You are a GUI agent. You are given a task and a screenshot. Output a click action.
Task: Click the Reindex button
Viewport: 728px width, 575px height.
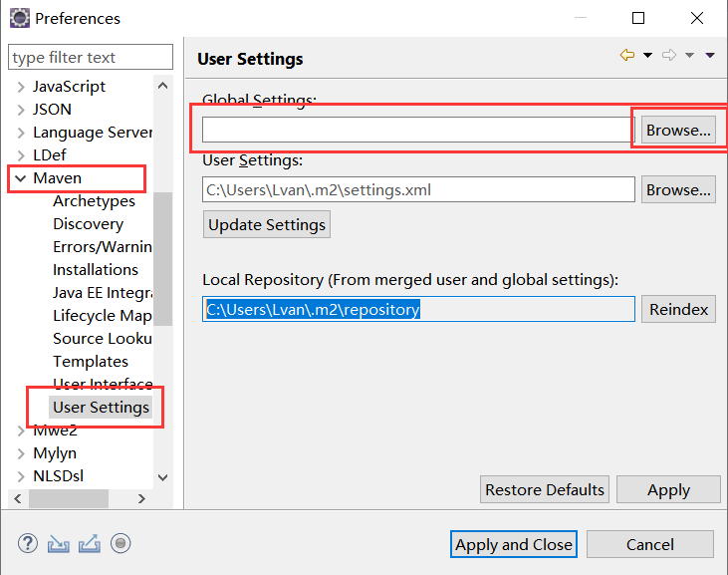pos(678,309)
